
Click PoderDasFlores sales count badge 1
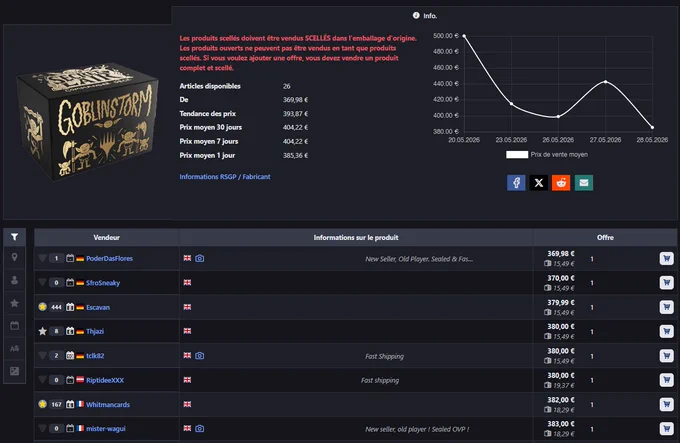(x=56, y=258)
